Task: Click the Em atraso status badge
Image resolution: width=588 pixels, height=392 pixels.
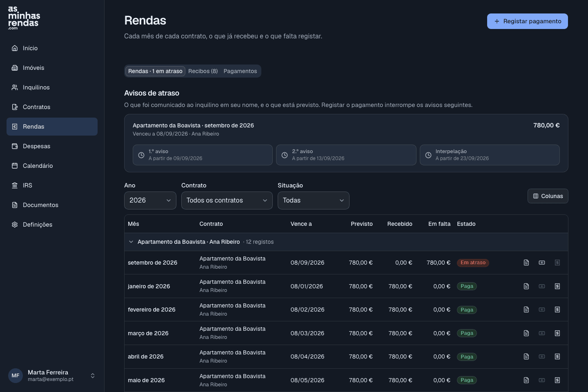Action: coord(473,263)
